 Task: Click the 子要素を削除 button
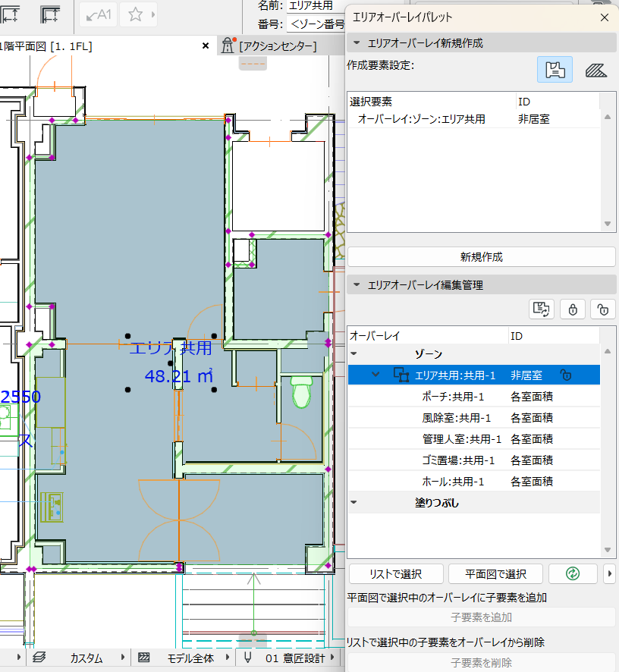click(x=482, y=663)
